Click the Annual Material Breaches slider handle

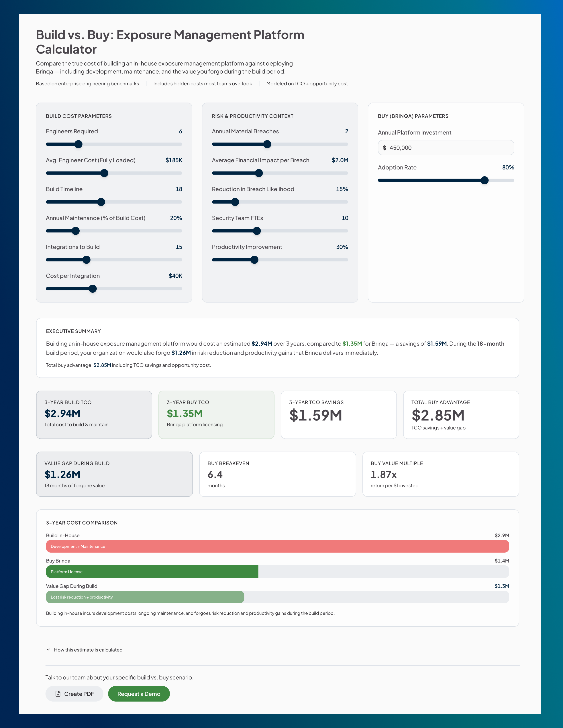tap(267, 144)
